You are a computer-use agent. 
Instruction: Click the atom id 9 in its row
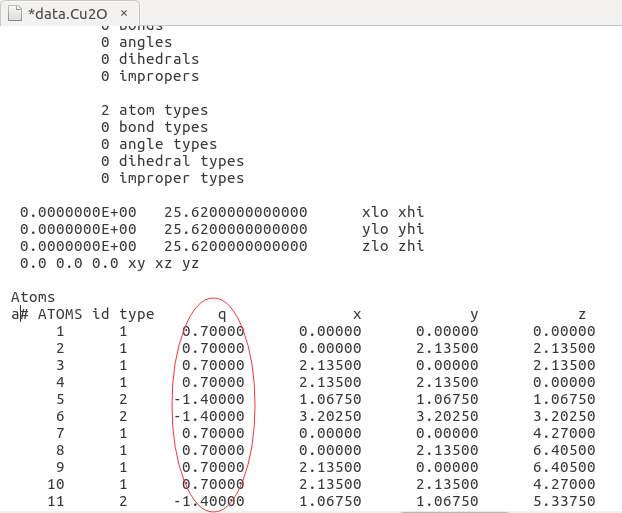click(x=60, y=467)
